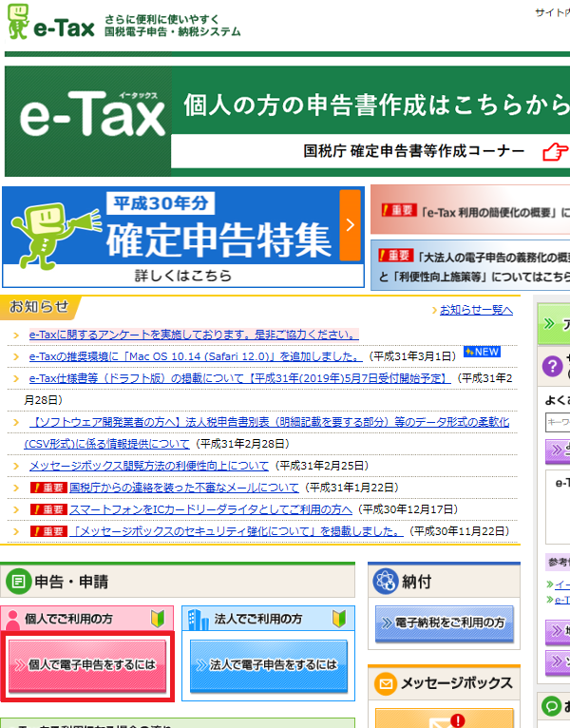Open the e-Tax アンケート survey link
This screenshot has height=728, width=570.
pos(194,335)
